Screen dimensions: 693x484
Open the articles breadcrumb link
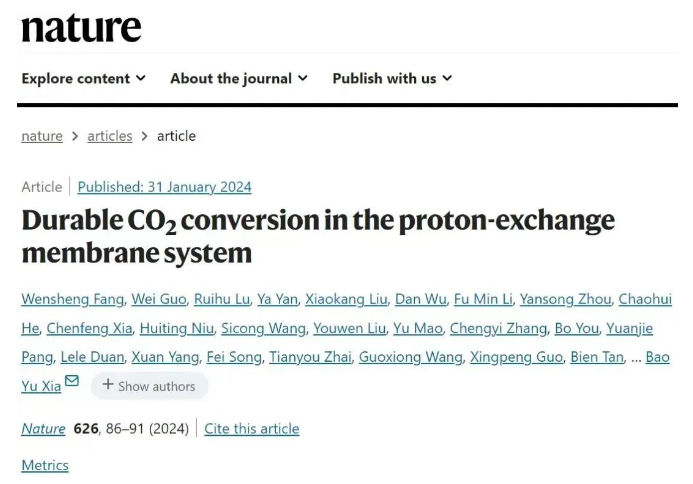tap(109, 136)
